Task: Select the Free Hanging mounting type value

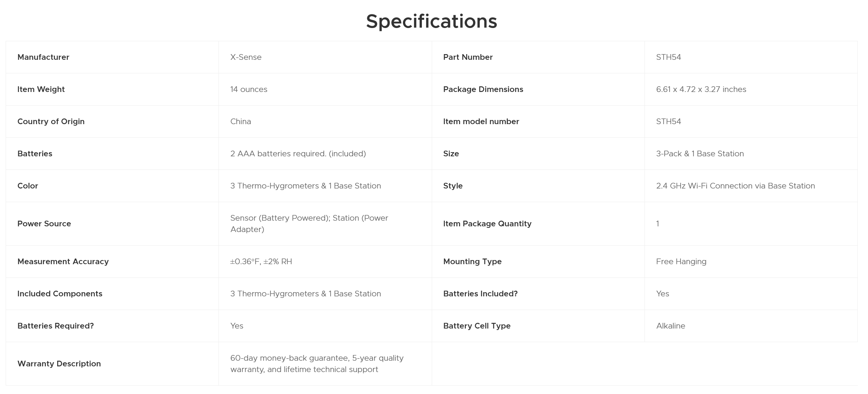Action: [x=681, y=262]
